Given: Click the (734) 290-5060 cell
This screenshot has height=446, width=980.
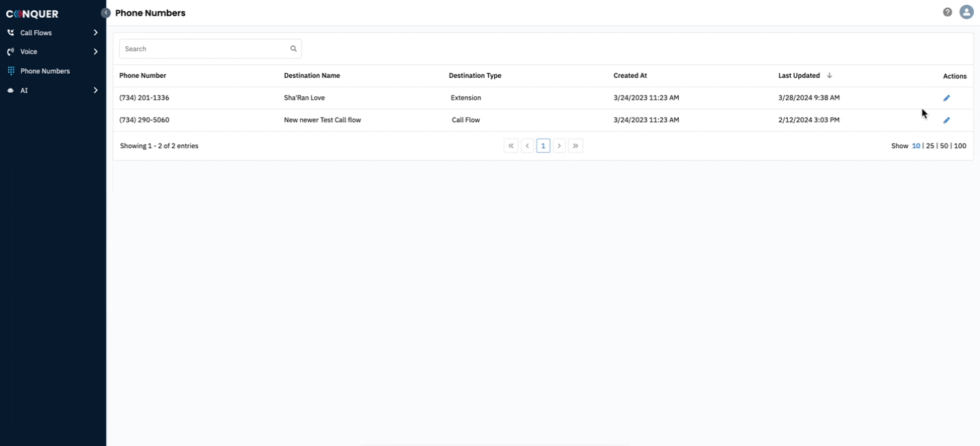Looking at the screenshot, I should tap(144, 120).
